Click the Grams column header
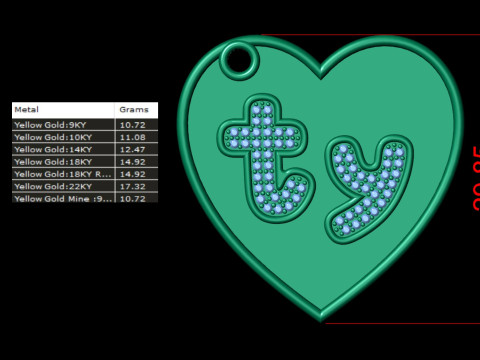 [136, 110]
